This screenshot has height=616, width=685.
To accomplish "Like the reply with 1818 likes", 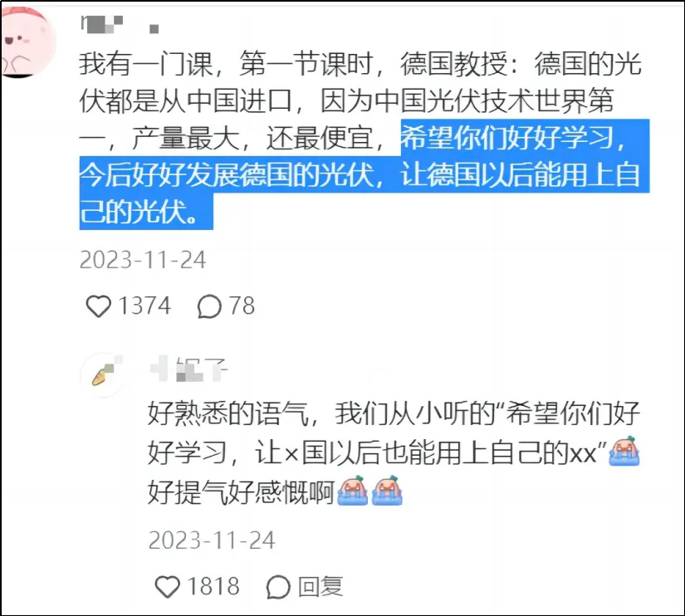I will pyautogui.click(x=168, y=586).
